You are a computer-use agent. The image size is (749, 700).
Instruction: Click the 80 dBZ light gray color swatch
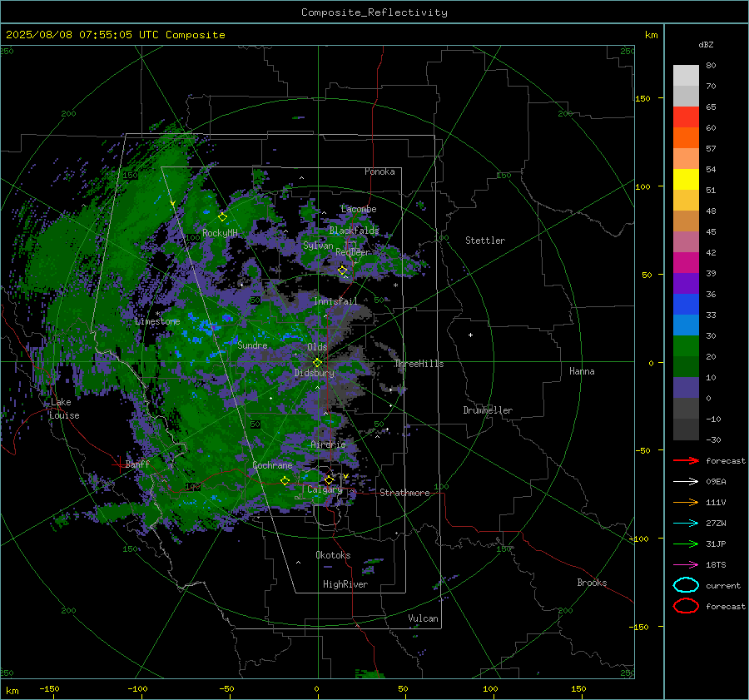click(x=686, y=76)
